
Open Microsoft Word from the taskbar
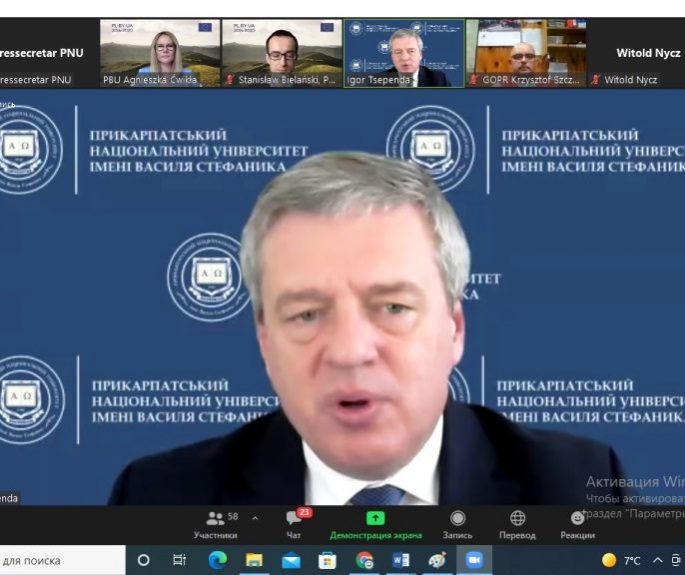click(401, 560)
